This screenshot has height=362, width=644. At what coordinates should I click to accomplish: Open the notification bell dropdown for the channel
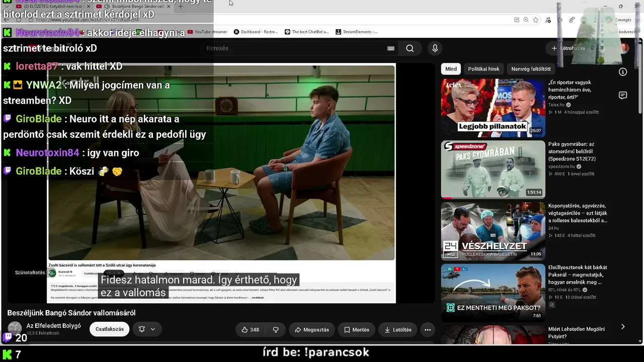point(146,329)
